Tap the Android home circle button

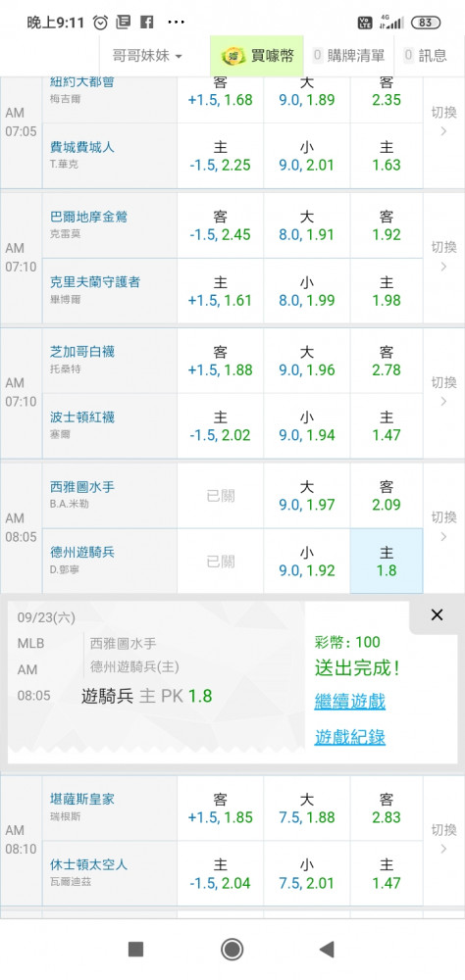pyautogui.click(x=232, y=950)
